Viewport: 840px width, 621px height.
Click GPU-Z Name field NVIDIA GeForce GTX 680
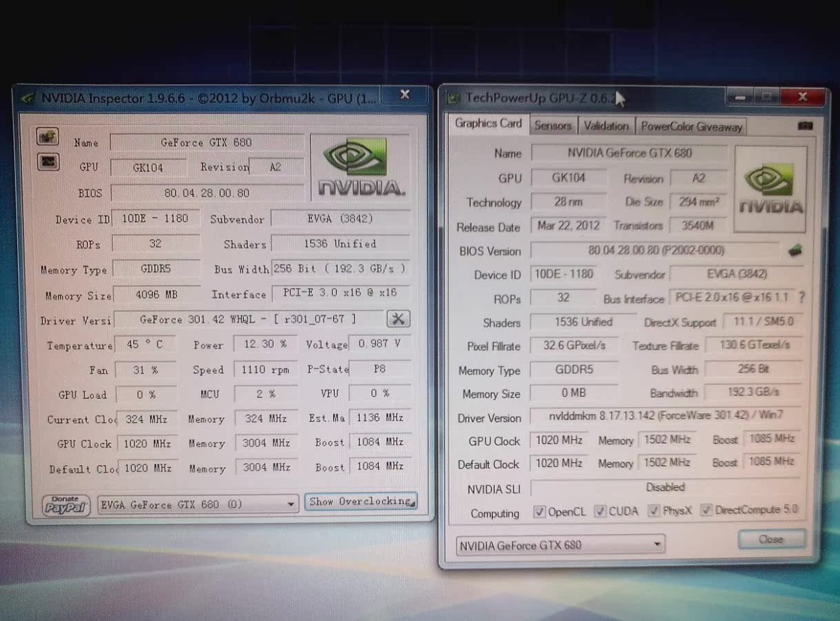pos(629,153)
